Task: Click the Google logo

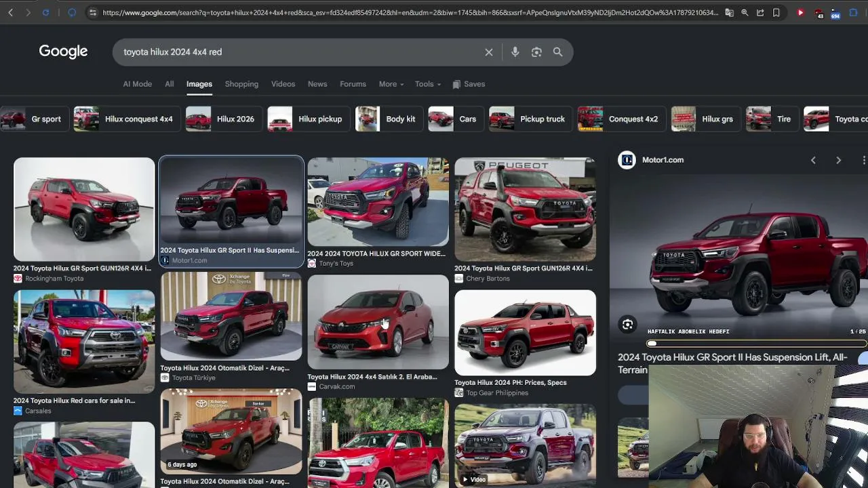Action: 63,52
